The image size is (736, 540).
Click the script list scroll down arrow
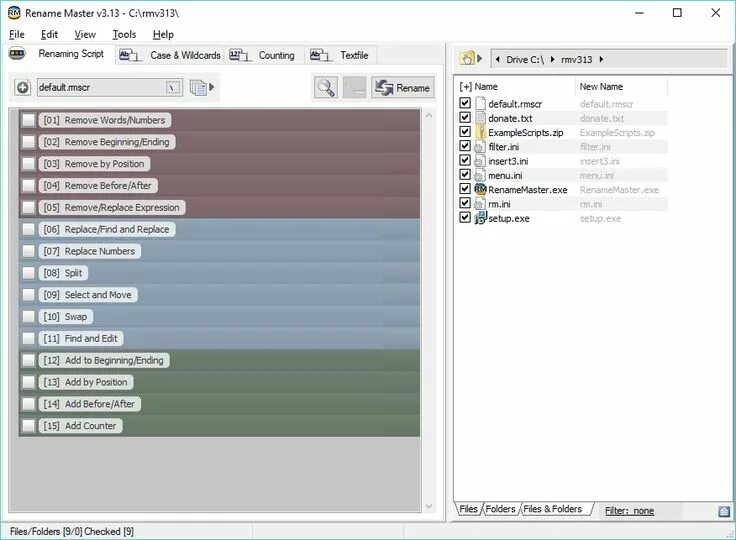click(x=429, y=506)
